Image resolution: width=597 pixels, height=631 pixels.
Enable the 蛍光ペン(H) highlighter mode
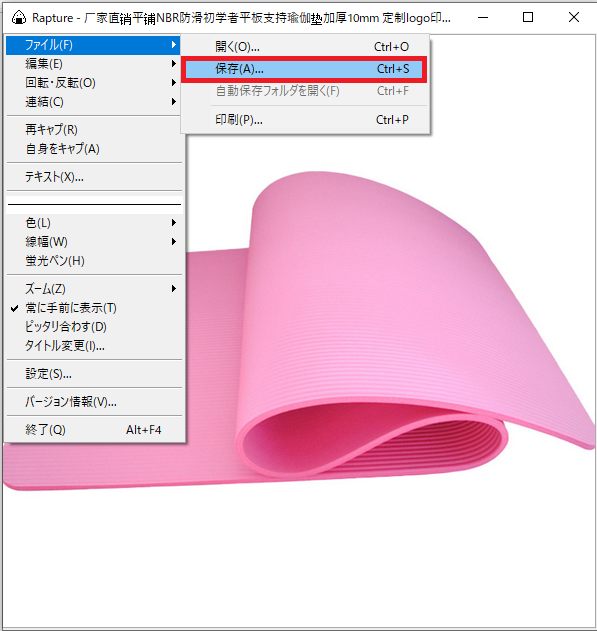coord(94,260)
